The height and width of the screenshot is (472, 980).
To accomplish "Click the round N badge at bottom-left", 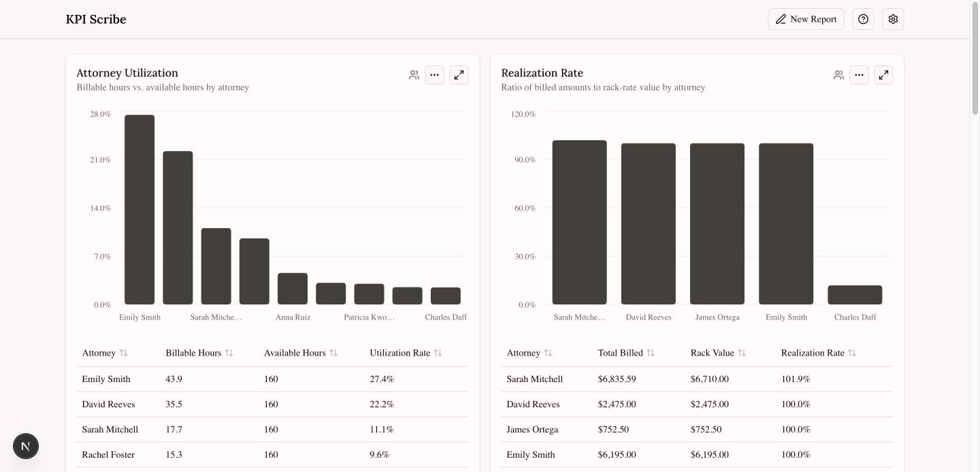I will click(26, 446).
